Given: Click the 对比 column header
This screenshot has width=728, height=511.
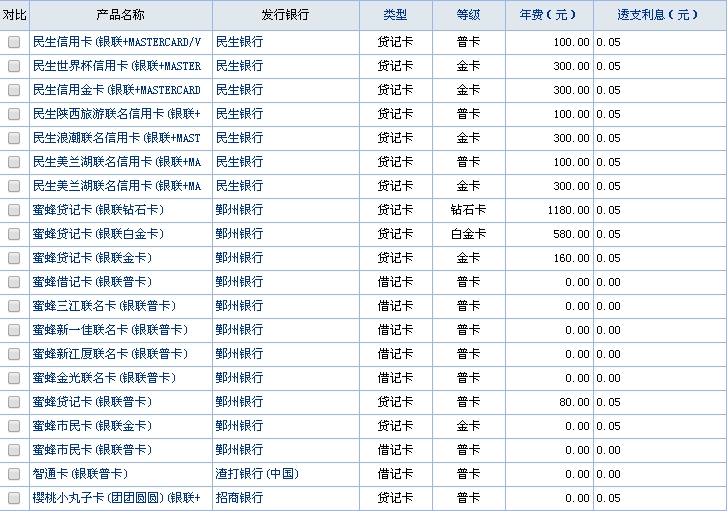Looking at the screenshot, I should (x=14, y=15).
